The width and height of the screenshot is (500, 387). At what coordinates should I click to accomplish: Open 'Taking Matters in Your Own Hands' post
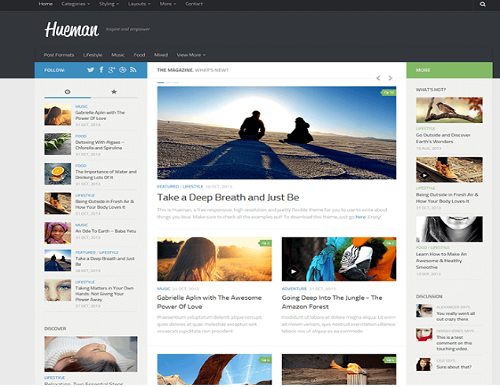coord(104,294)
